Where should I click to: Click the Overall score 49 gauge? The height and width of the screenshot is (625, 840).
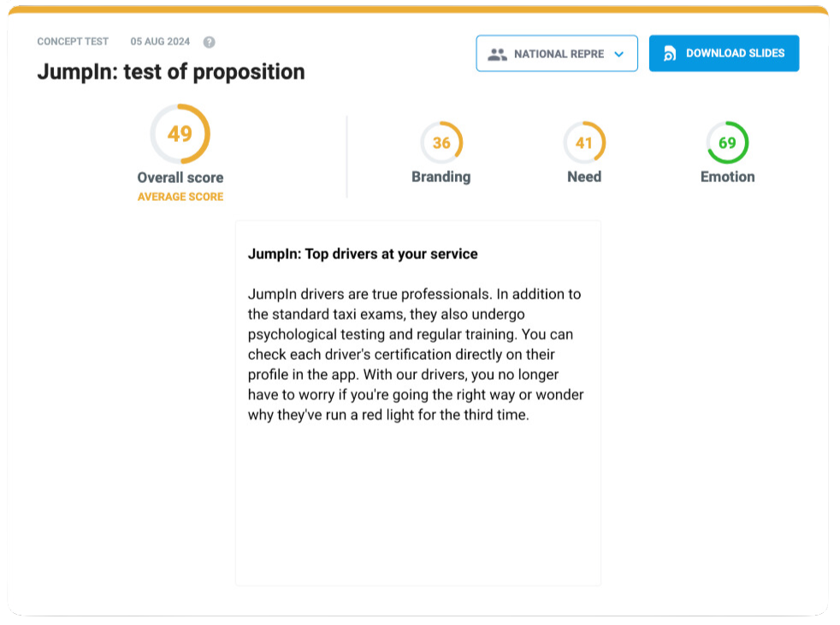coord(180,134)
